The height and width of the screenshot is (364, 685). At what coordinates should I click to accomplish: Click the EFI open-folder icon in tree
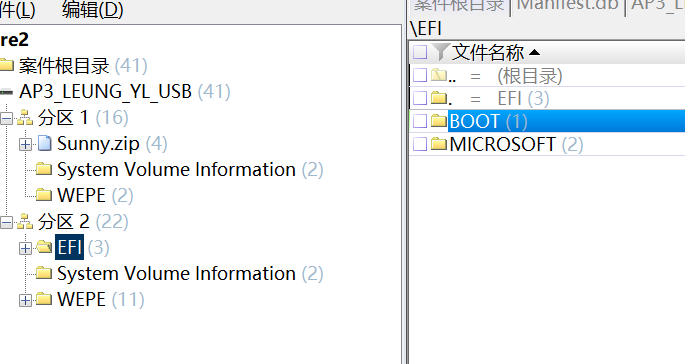[44, 247]
